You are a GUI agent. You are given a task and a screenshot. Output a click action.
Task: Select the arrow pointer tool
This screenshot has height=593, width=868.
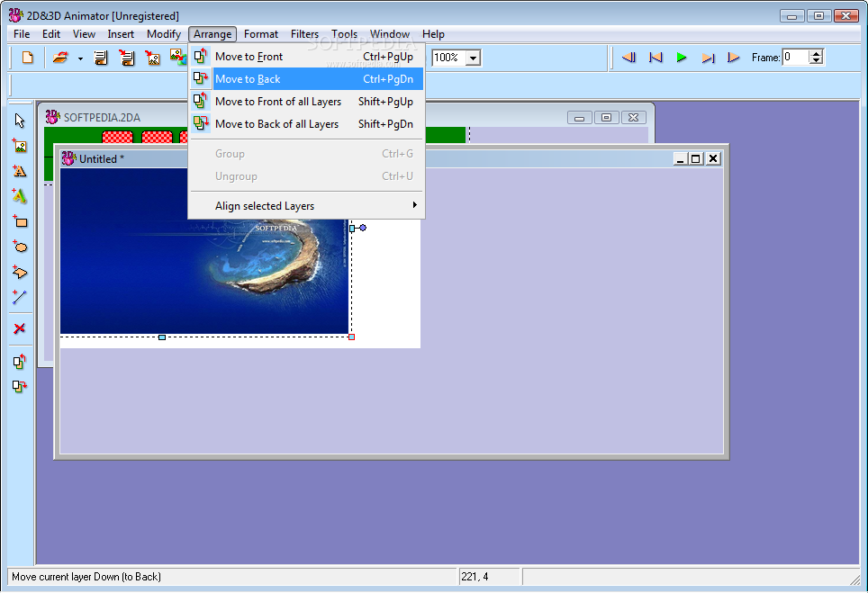20,121
